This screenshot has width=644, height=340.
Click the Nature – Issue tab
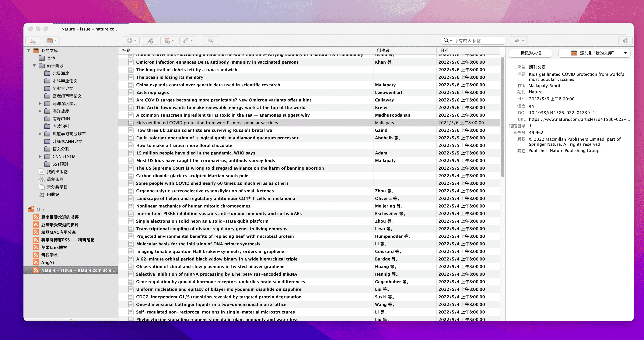91,29
